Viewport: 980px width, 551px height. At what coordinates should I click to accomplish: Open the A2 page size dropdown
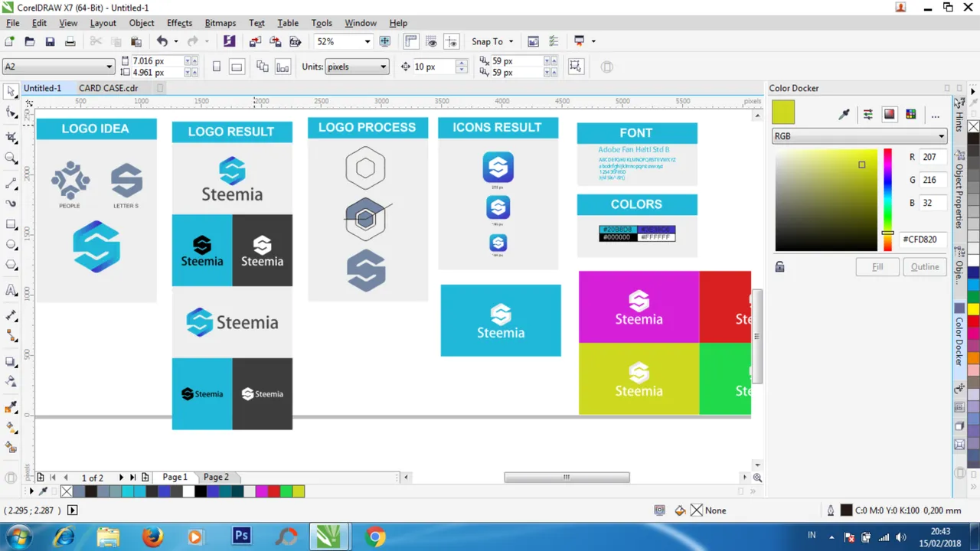[x=109, y=67]
